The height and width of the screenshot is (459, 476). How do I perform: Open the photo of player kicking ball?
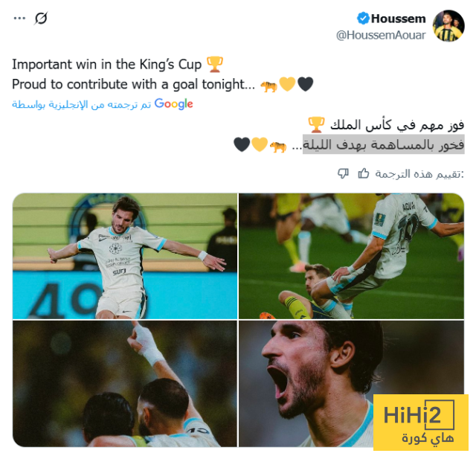click(125, 256)
